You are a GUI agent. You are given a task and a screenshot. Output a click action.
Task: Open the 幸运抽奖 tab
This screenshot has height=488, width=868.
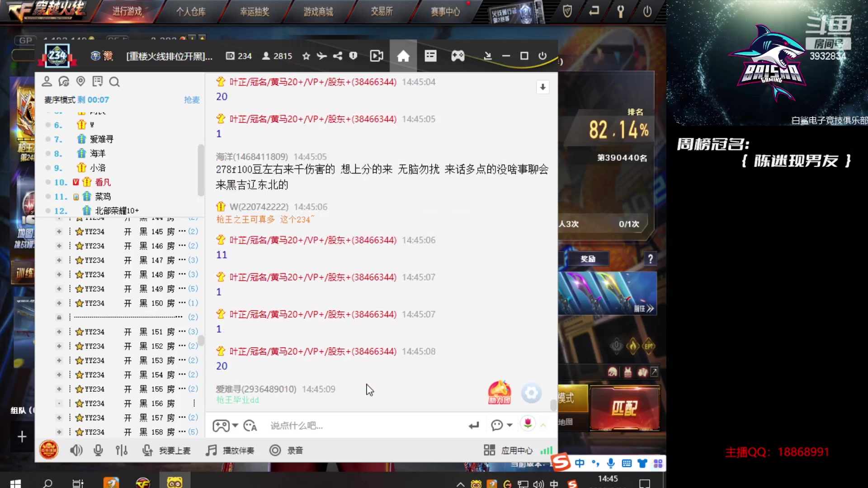click(x=255, y=11)
